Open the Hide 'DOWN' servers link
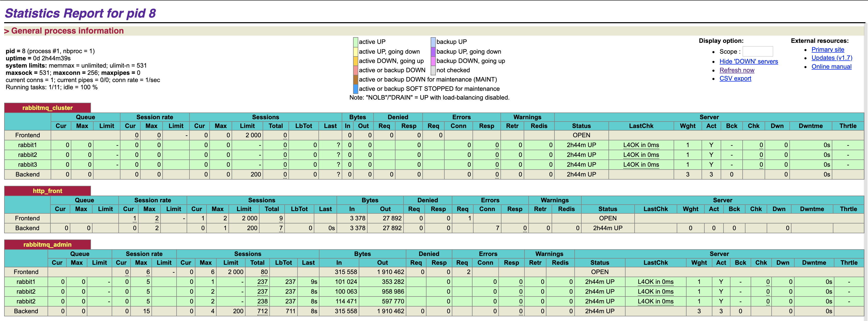 tap(748, 62)
